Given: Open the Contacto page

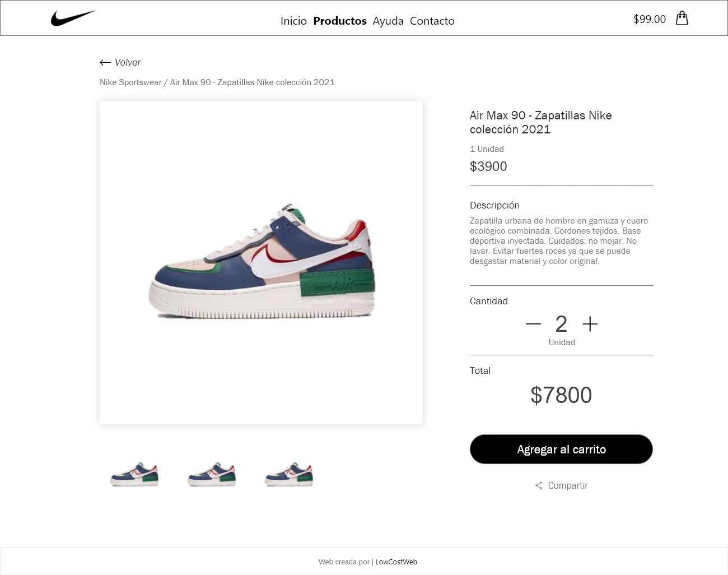Looking at the screenshot, I should (432, 21).
